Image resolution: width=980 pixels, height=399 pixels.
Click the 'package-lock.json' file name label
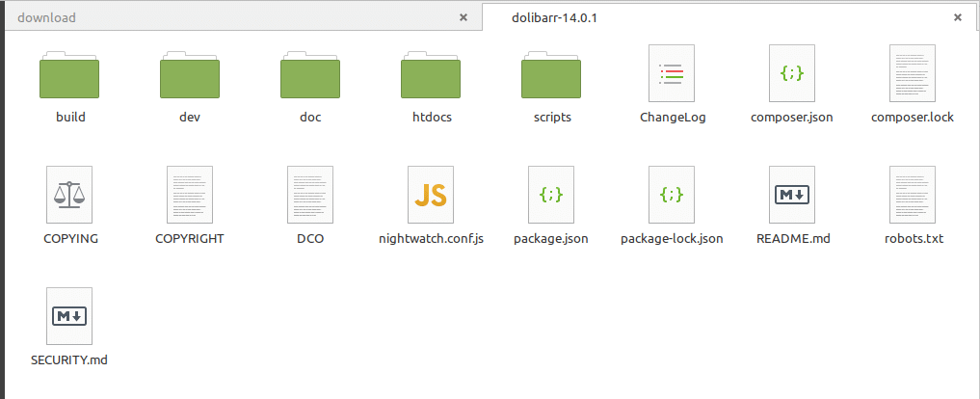pyautogui.click(x=672, y=238)
